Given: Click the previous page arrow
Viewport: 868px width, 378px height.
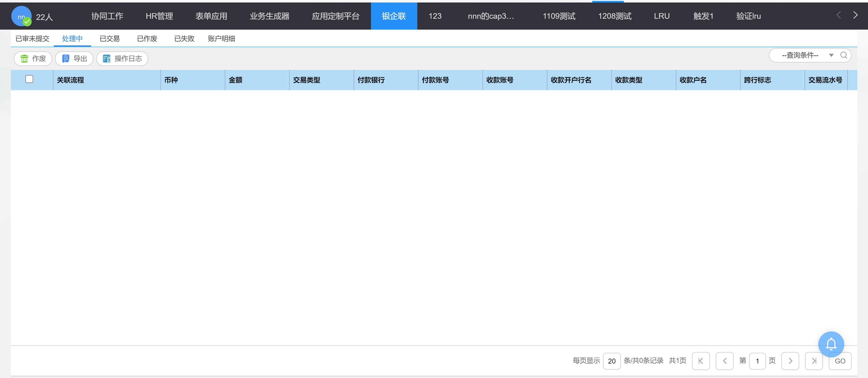Looking at the screenshot, I should pos(724,361).
